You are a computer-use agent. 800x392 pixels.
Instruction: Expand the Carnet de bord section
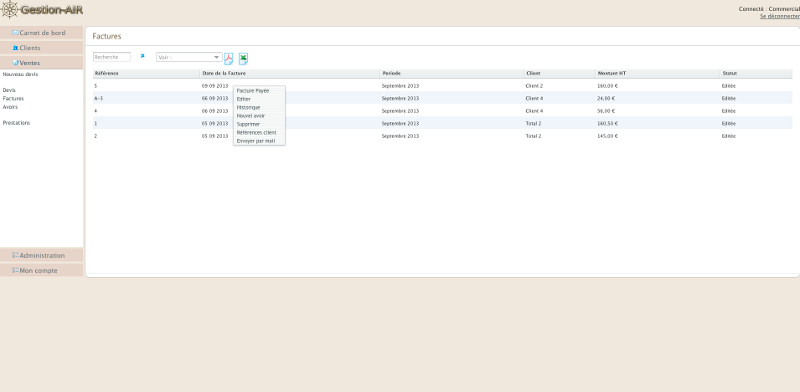[41, 33]
